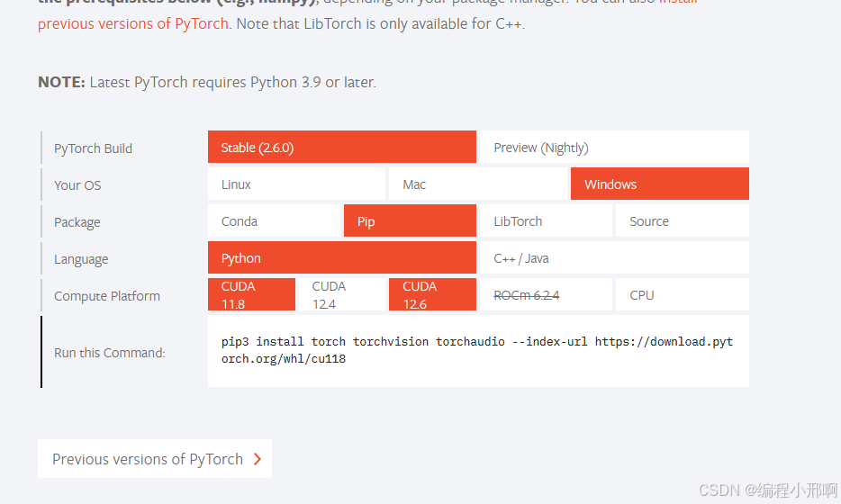Click the struck-through ROCm 6.2.4 option
841x504 pixels.
click(546, 294)
